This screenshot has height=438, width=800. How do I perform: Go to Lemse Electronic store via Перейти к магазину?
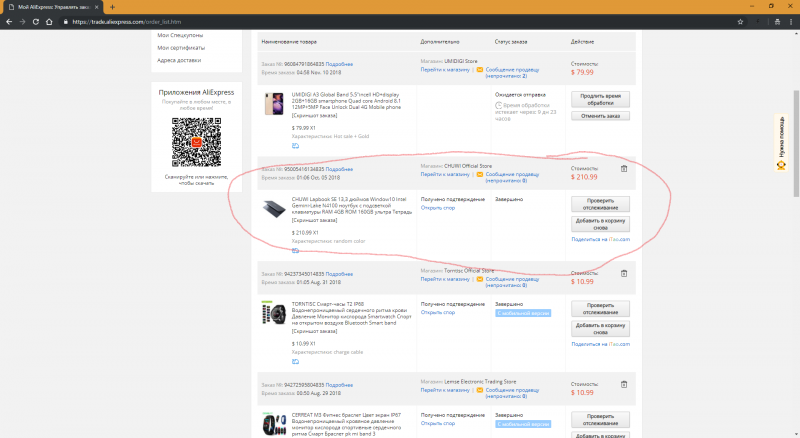[445, 390]
